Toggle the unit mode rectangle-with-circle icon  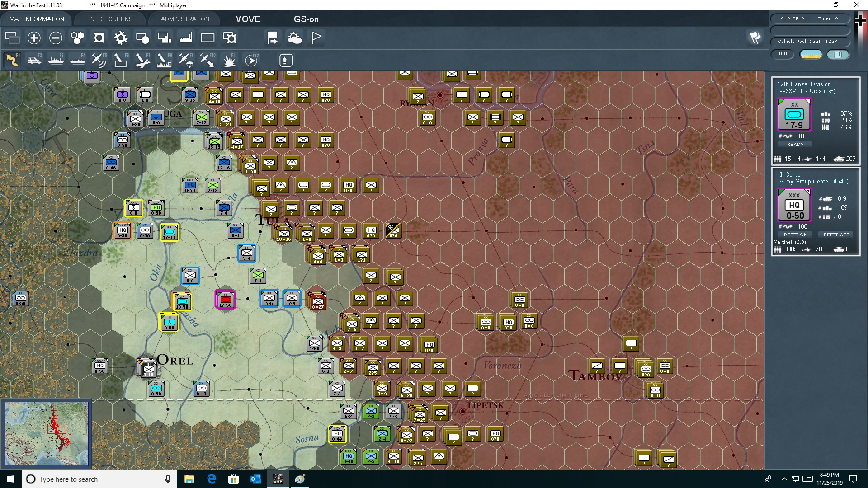point(142,38)
